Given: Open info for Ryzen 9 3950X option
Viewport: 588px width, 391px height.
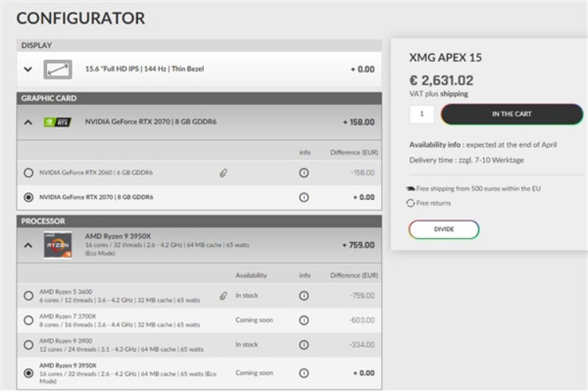Looking at the screenshot, I should pyautogui.click(x=303, y=373).
